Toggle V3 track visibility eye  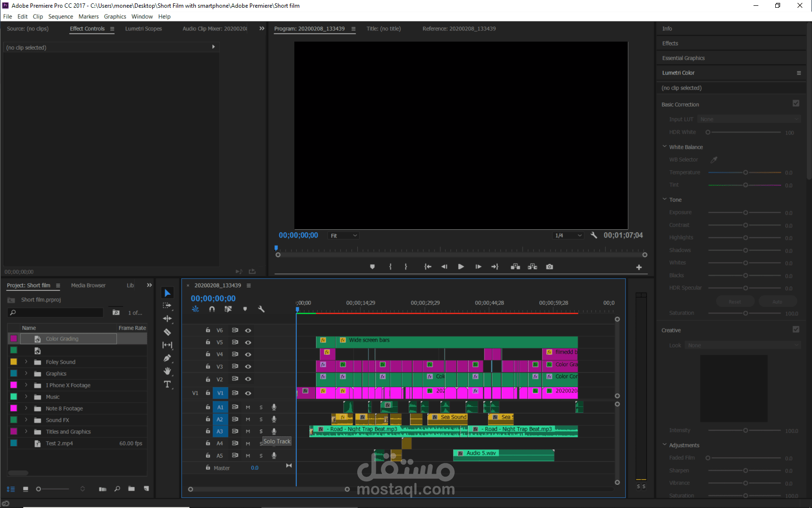pyautogui.click(x=248, y=367)
